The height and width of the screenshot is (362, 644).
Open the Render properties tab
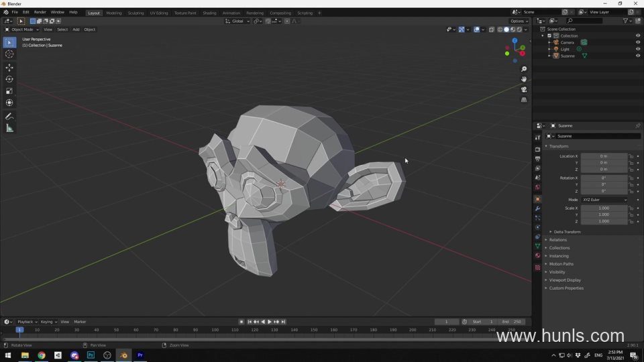point(537,149)
